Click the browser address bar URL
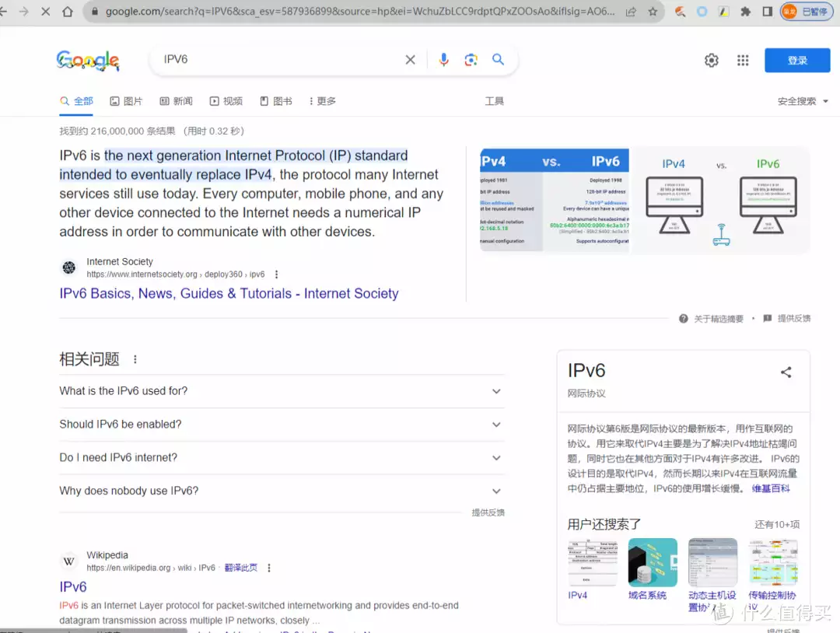Screen dimensions: 840x633 (x=360, y=11)
